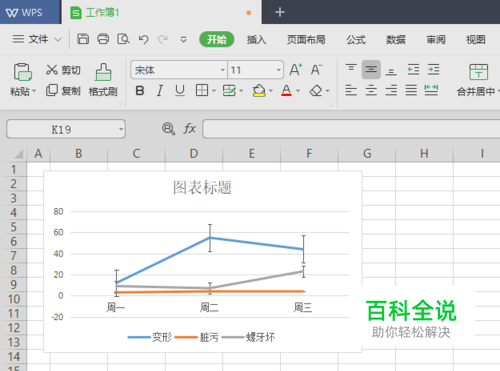Apply yellow fill color bucket

pyautogui.click(x=259, y=90)
